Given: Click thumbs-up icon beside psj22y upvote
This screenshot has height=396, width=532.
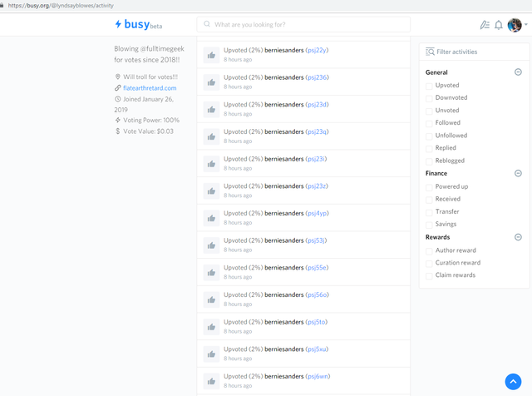Looking at the screenshot, I should [x=211, y=56].
